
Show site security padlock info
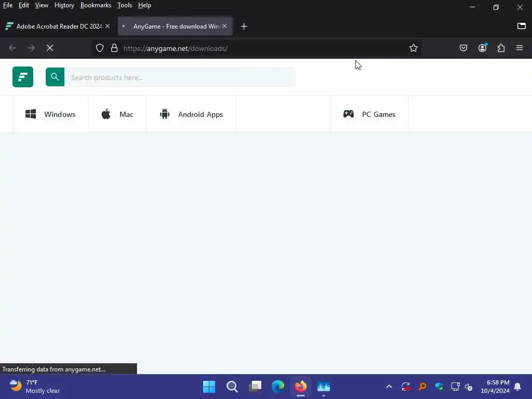pos(114,48)
